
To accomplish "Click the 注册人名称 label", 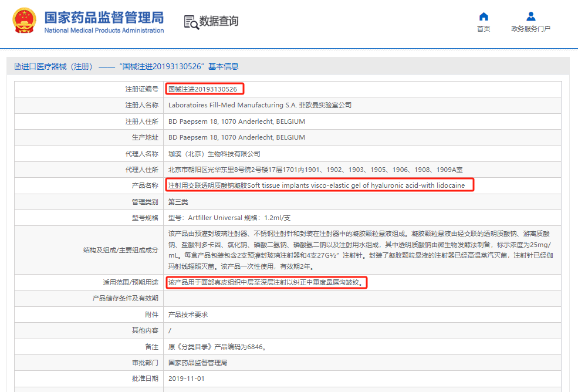I will [x=142, y=105].
